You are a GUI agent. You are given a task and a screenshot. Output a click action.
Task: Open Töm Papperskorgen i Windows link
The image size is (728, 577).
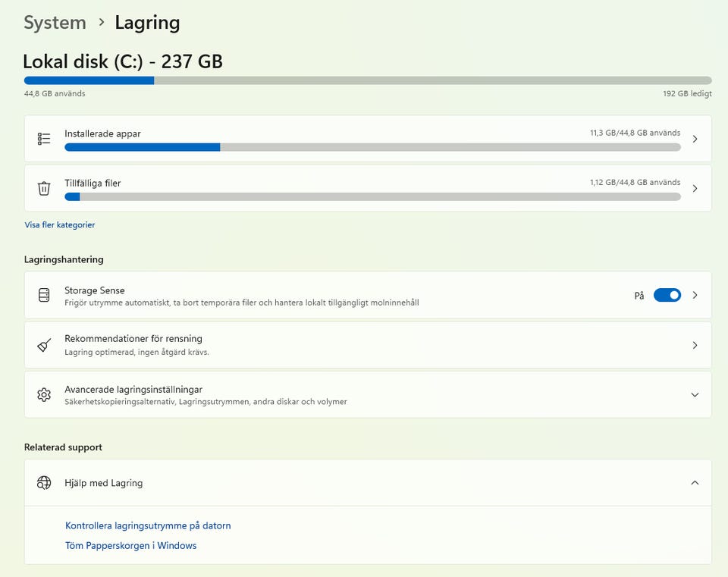[x=130, y=545]
